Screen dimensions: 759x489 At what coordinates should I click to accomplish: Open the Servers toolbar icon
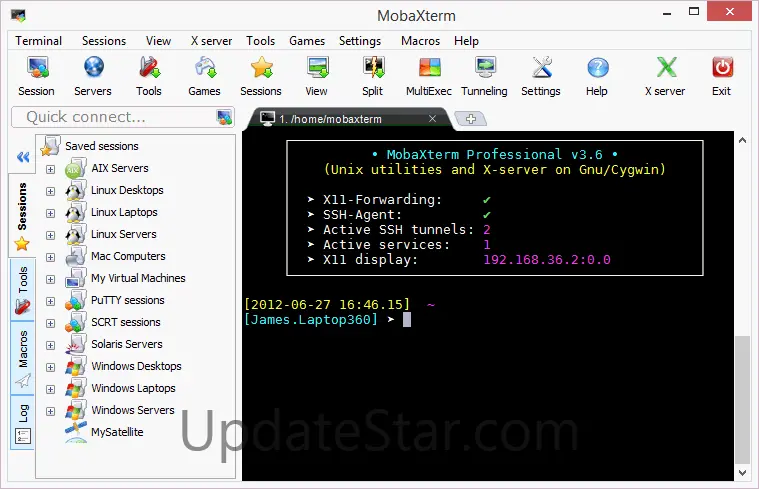point(93,68)
